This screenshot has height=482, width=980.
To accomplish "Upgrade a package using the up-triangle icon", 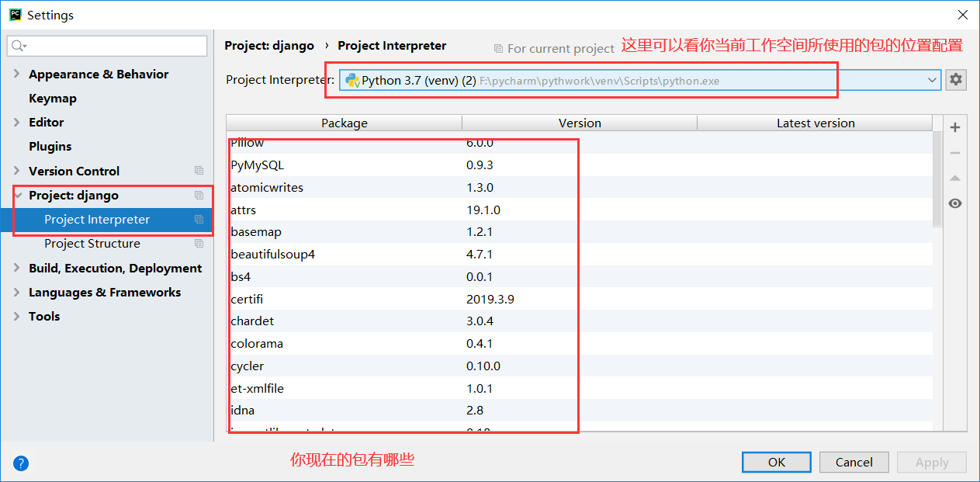I will (x=955, y=178).
